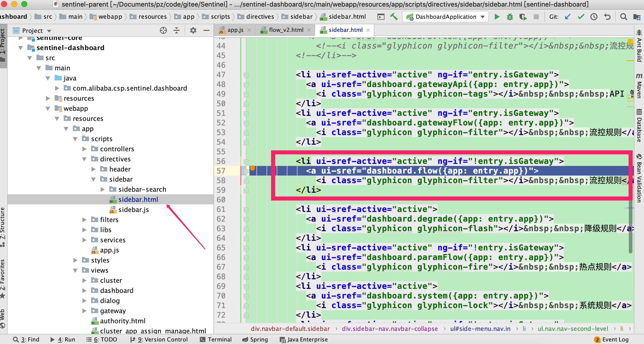Toggle code folding on line 47
The image size is (644, 344).
click(246, 75)
